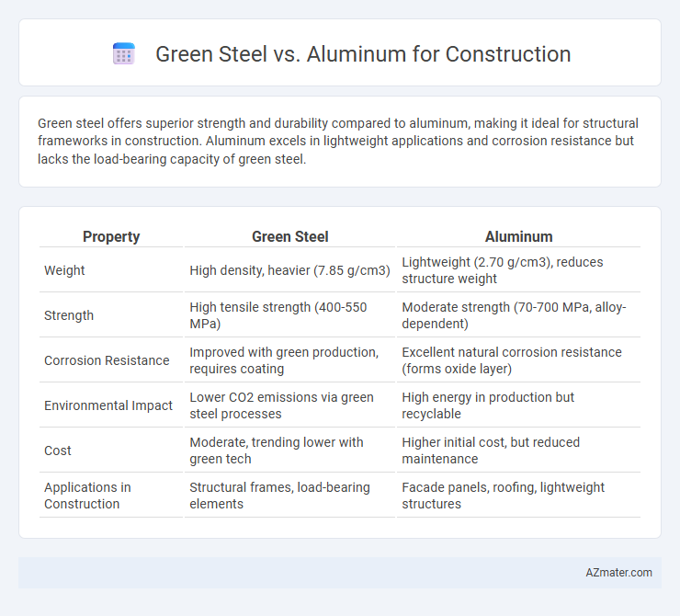Select the 'Strength' row label
The image size is (680, 616).
pyautogui.click(x=69, y=315)
